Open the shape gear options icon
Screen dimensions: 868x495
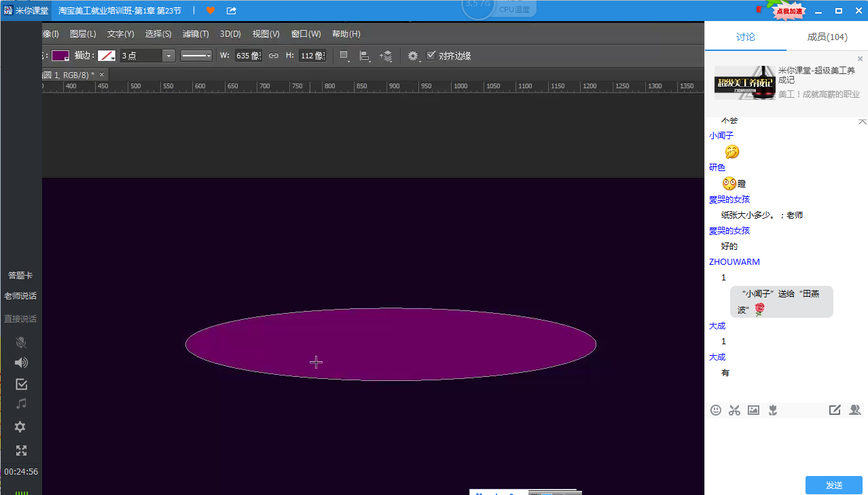tap(413, 56)
